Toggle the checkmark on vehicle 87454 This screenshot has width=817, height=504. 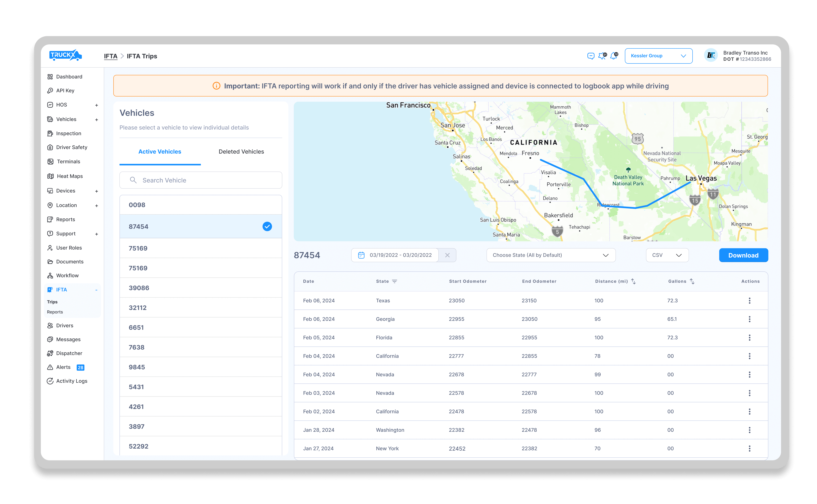point(267,226)
